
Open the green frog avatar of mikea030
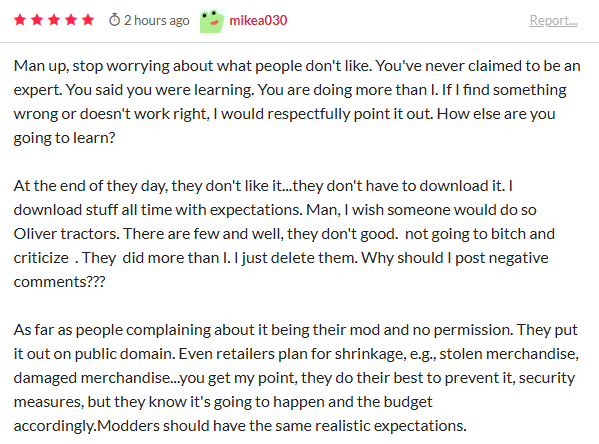coord(212,21)
